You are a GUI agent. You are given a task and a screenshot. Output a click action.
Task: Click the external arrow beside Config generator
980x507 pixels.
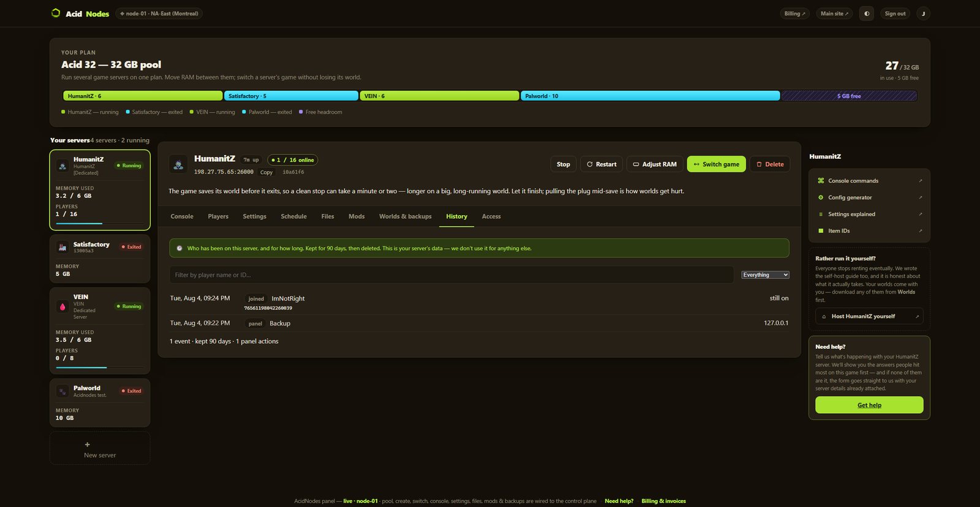pos(920,197)
